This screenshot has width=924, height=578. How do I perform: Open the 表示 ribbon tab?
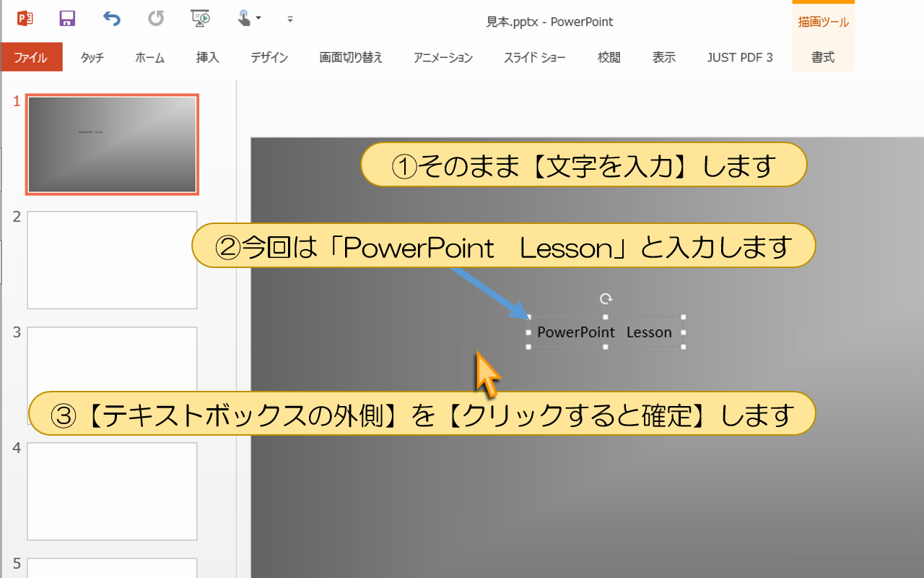664,58
